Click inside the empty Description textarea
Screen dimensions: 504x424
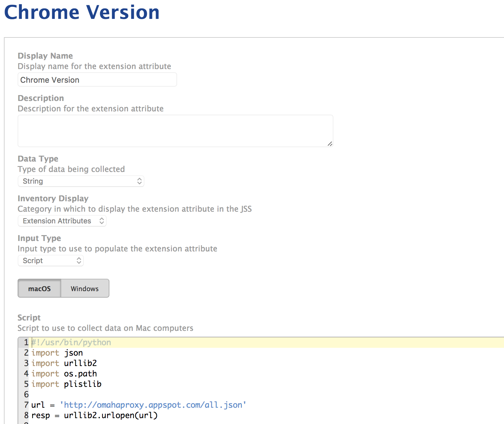(x=175, y=130)
